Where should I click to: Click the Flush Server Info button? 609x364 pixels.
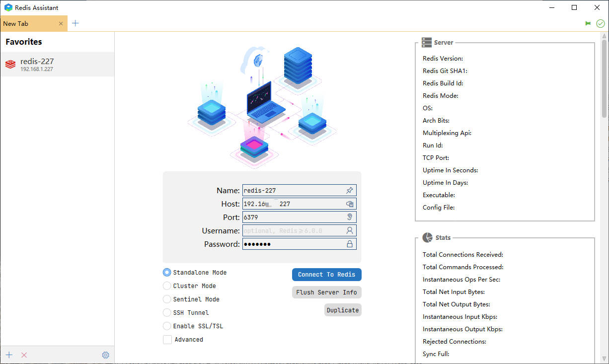(x=326, y=292)
